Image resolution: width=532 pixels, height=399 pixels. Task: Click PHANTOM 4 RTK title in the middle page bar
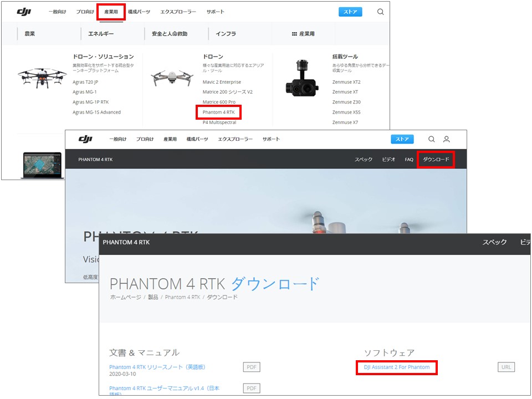click(x=95, y=160)
